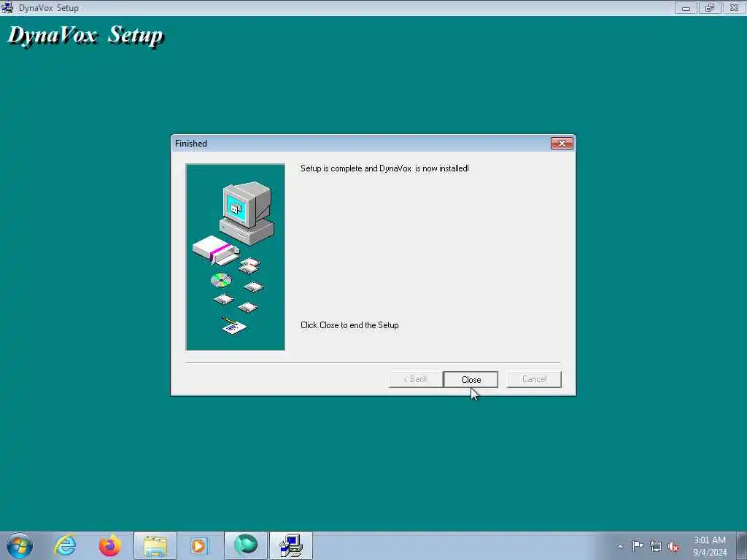747x560 pixels.
Task: Click the "Click Close to end the Setup" text
Action: click(349, 325)
